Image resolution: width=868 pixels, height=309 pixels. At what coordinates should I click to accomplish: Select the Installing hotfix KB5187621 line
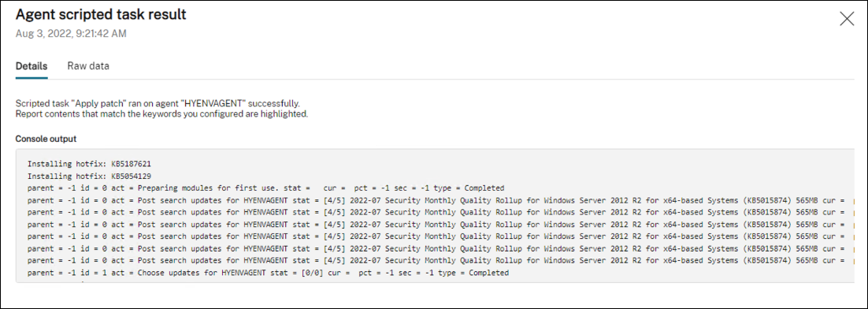89,164
